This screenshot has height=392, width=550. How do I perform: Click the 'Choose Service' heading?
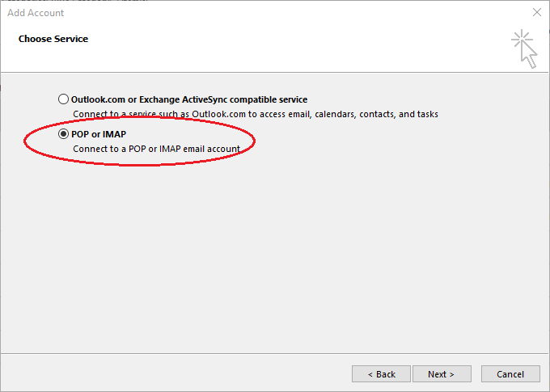click(53, 39)
